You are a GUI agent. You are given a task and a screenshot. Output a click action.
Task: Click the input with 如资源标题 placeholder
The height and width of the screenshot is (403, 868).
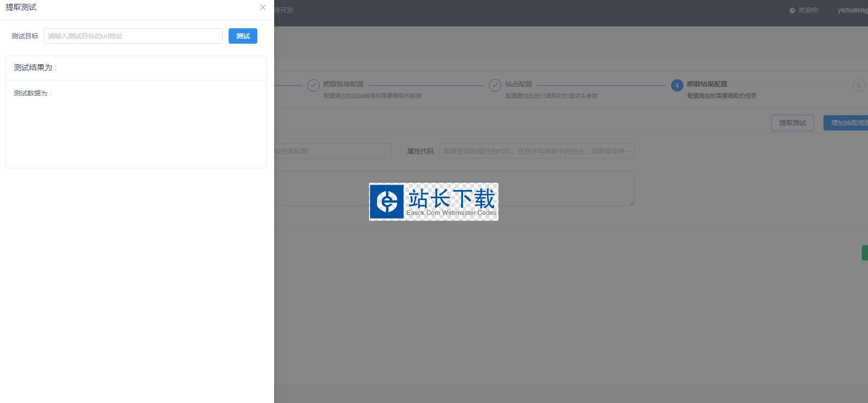[x=332, y=151]
